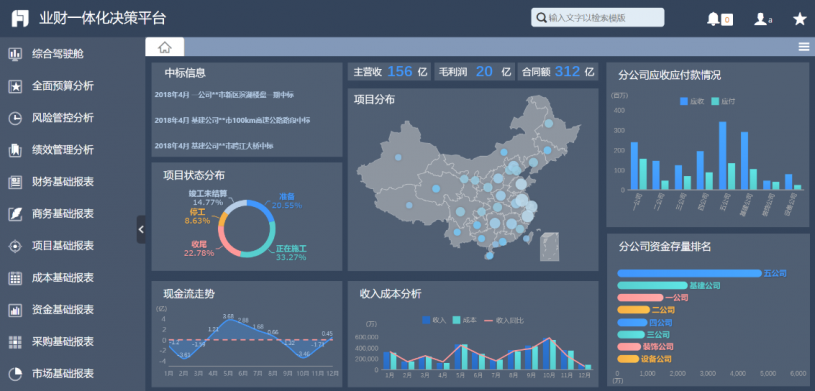This screenshot has width=815, height=391.
Task: Click the notification count badge
Action: pos(727,20)
